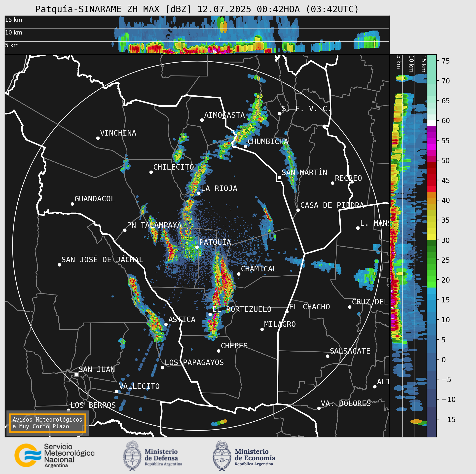
Task: Click the CHUMBICHA label
Action: pos(268,142)
